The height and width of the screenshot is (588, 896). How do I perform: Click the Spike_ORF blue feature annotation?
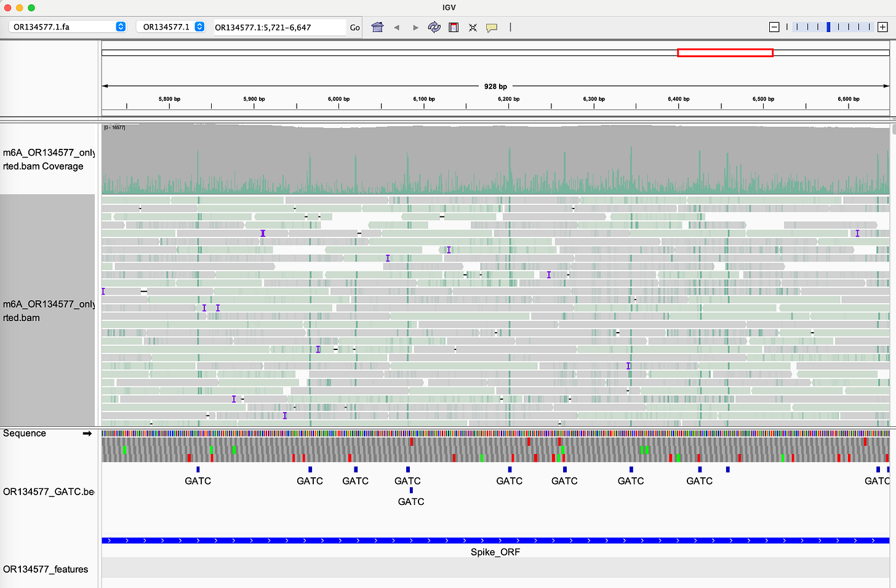tap(431, 541)
